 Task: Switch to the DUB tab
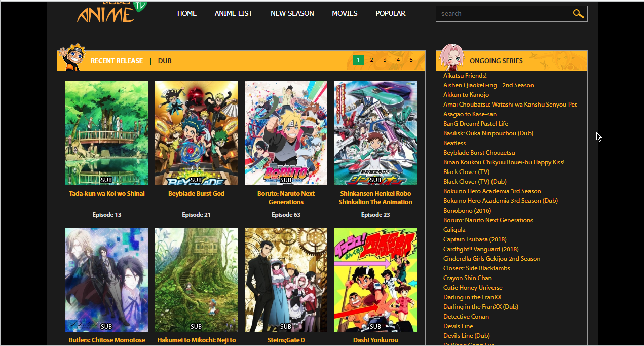pos(165,61)
